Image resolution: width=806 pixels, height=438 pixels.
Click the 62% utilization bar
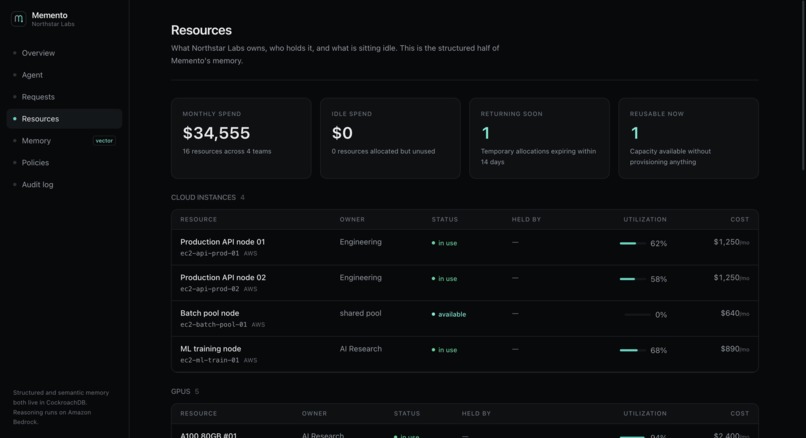[633, 243]
